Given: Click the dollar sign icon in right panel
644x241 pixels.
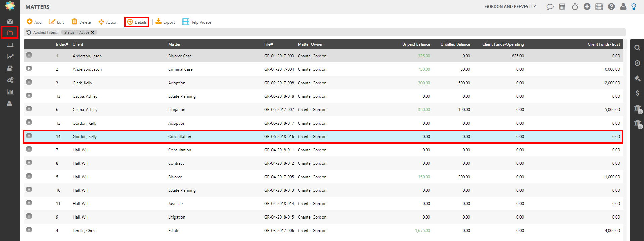Looking at the screenshot, I should 637,93.
